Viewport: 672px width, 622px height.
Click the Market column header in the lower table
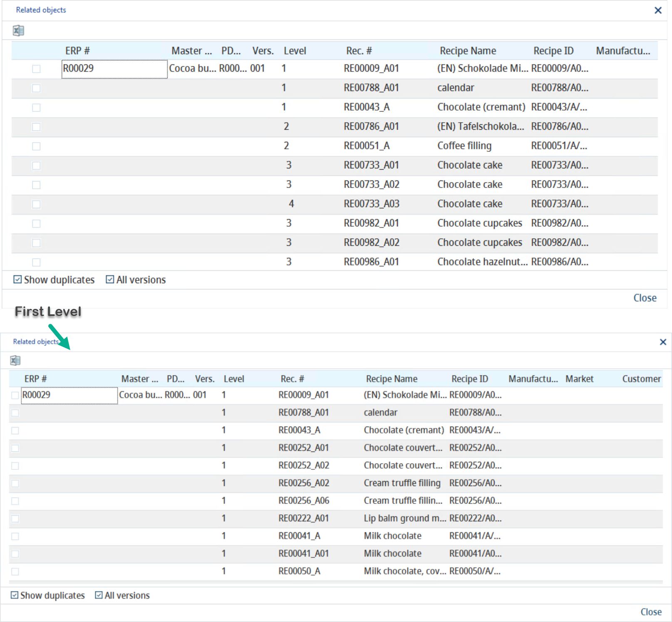coord(579,379)
